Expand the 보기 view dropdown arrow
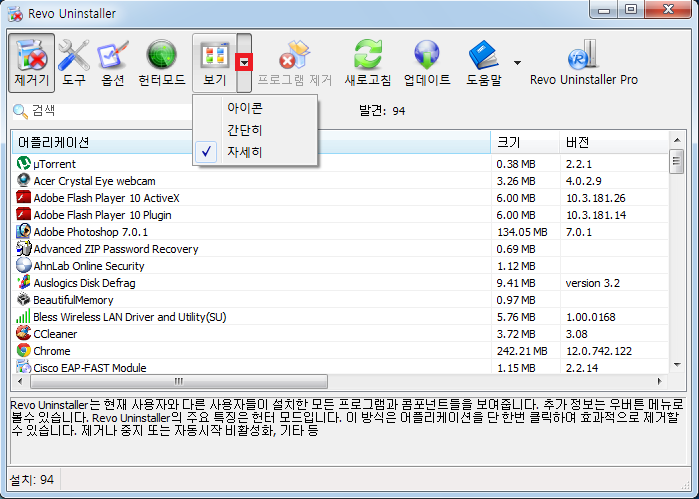 (x=244, y=62)
